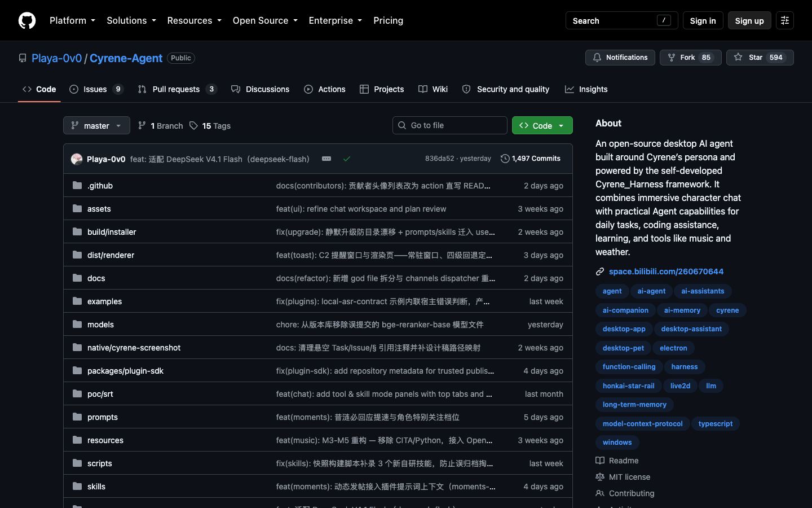Click the folder icon for docs
This screenshot has width=812, height=508.
click(77, 278)
